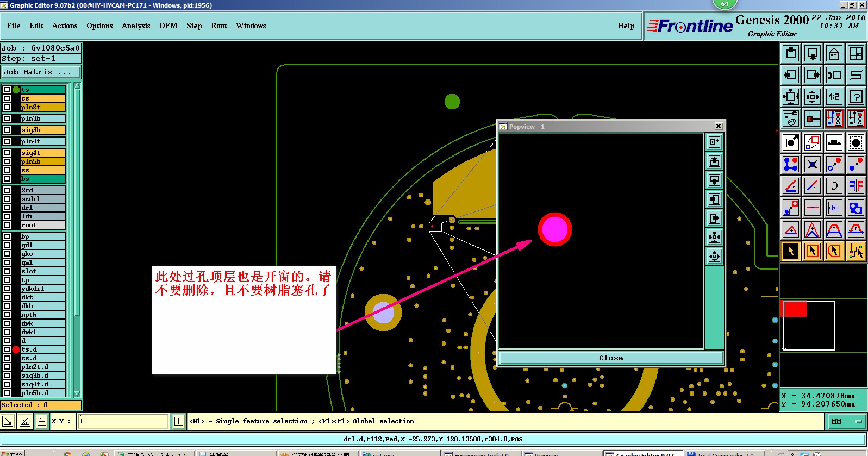Image resolution: width=868 pixels, height=456 pixels.
Task: Toggle the checkbox for layer cs
Action: pyautogui.click(x=7, y=98)
